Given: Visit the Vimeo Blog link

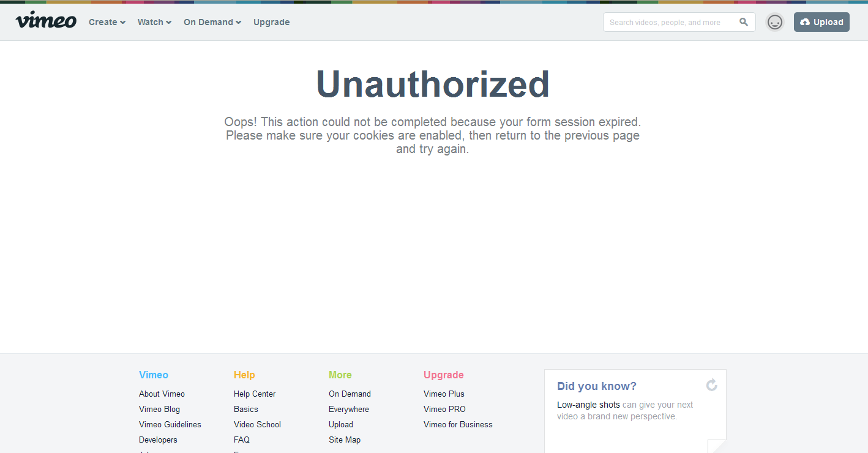Looking at the screenshot, I should 159,409.
